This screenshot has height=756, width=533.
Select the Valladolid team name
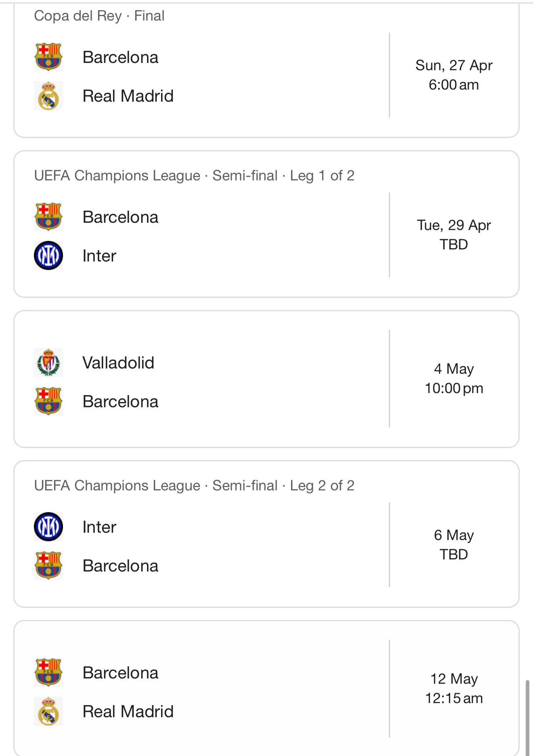click(x=118, y=362)
